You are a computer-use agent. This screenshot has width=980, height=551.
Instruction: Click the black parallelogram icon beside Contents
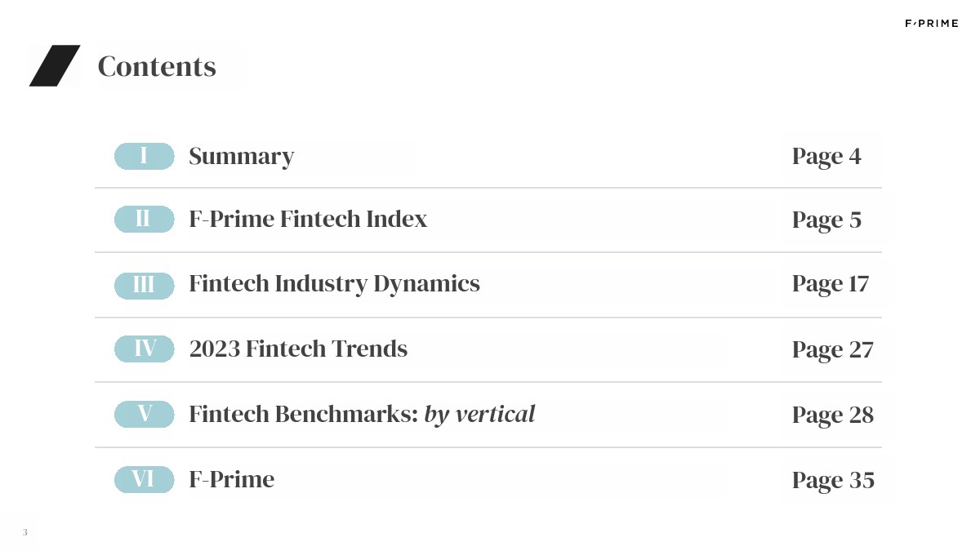pyautogui.click(x=55, y=65)
